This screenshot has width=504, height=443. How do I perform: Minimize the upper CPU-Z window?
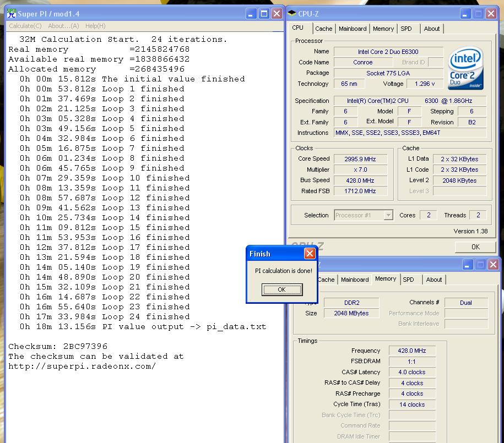(465, 14)
